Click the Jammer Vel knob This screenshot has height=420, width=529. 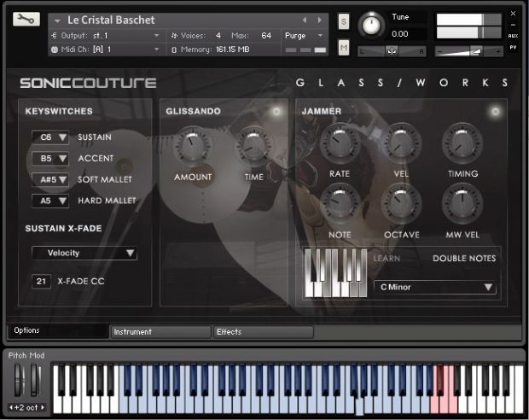[x=401, y=143]
